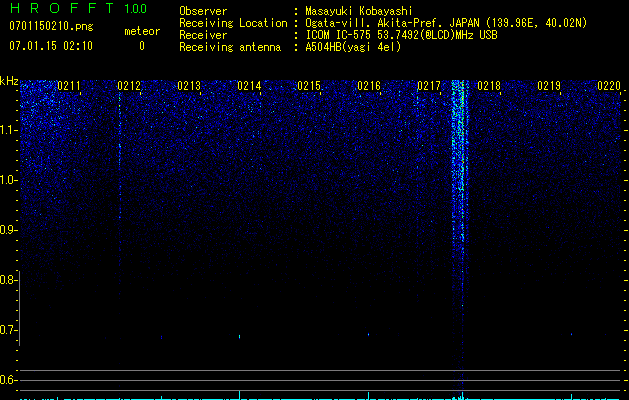Click the 0212 time marker

[x=129, y=86]
